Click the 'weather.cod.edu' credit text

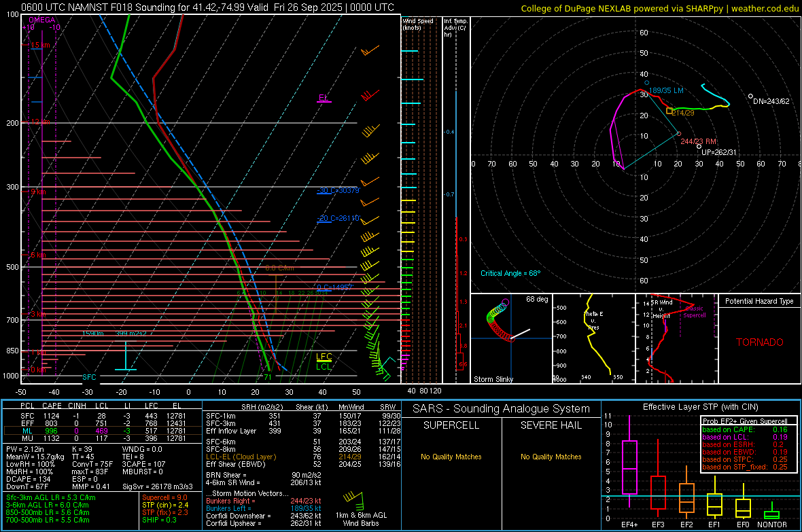tap(765, 8)
